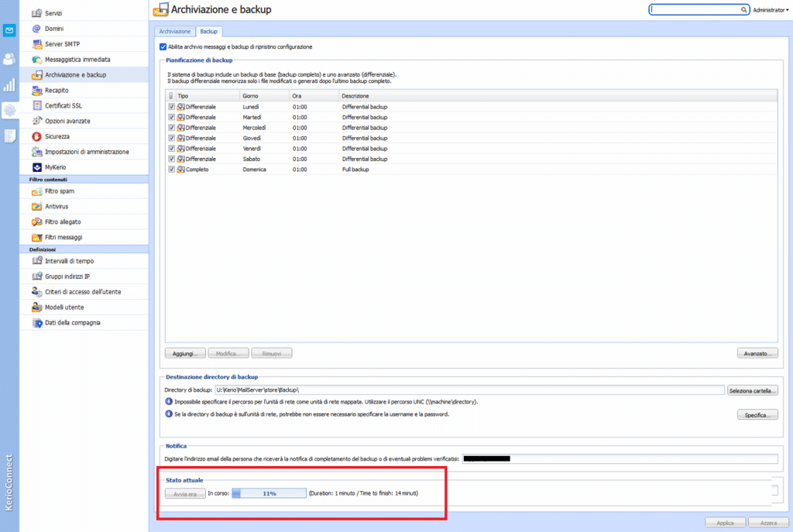Select the configuration gear icon
The image size is (793, 532).
point(9,111)
